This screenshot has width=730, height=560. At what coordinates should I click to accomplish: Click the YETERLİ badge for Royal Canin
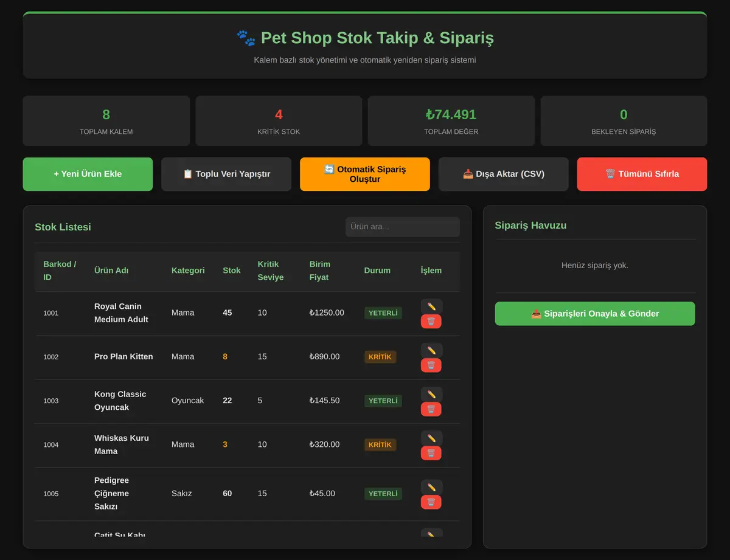383,313
